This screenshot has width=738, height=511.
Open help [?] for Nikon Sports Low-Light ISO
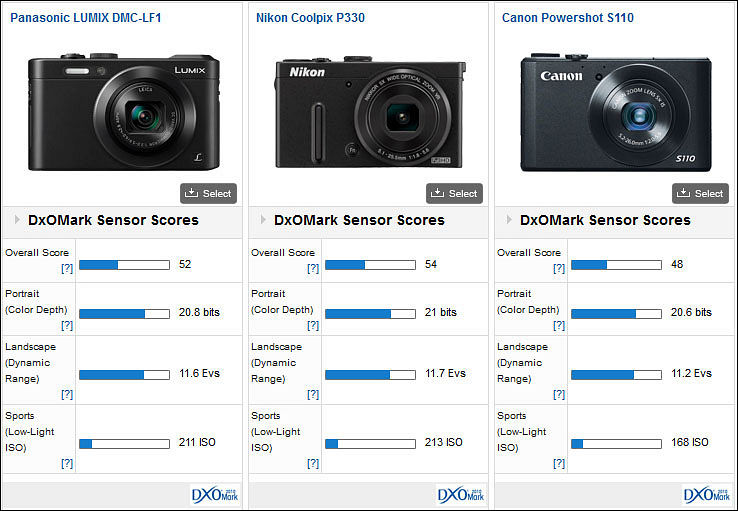point(312,463)
